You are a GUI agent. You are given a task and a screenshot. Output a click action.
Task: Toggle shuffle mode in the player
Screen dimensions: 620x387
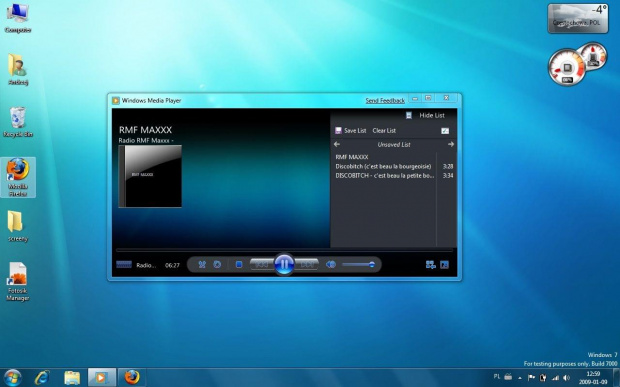pyautogui.click(x=202, y=264)
